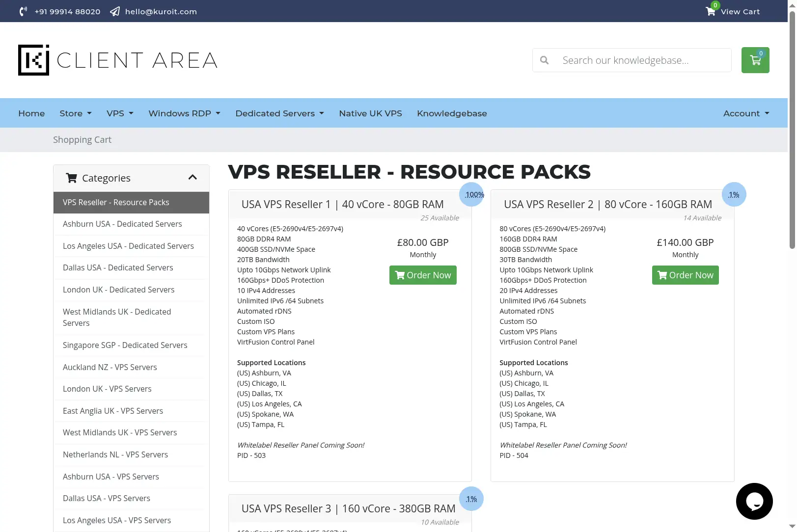The width and height of the screenshot is (797, 532).
Task: Click the green shopping cart icon button
Action: pyautogui.click(x=755, y=60)
